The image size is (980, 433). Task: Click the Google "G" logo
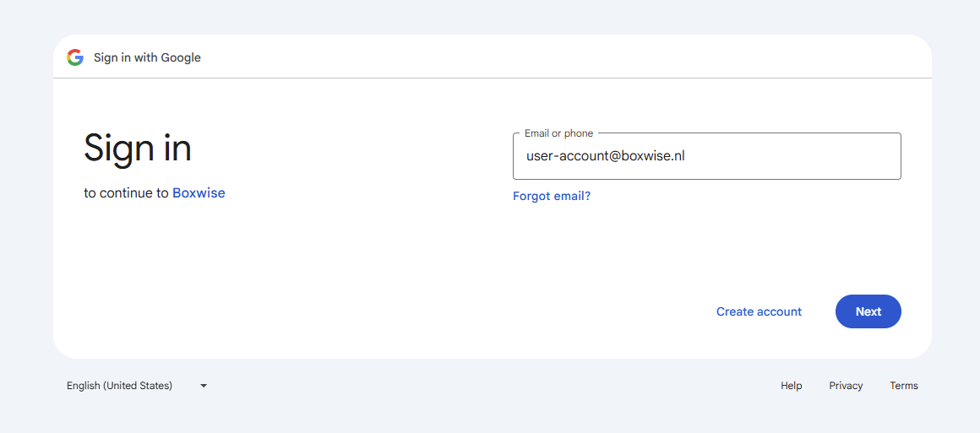(x=75, y=57)
